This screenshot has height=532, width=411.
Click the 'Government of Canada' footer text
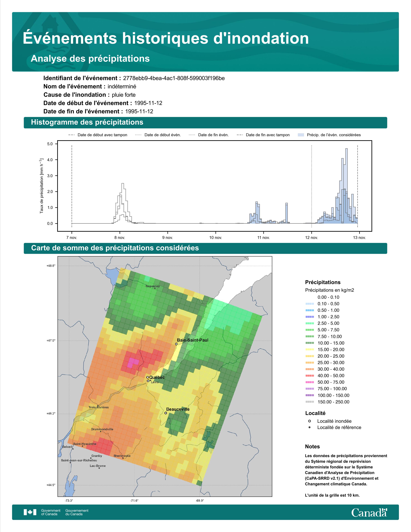(x=51, y=512)
